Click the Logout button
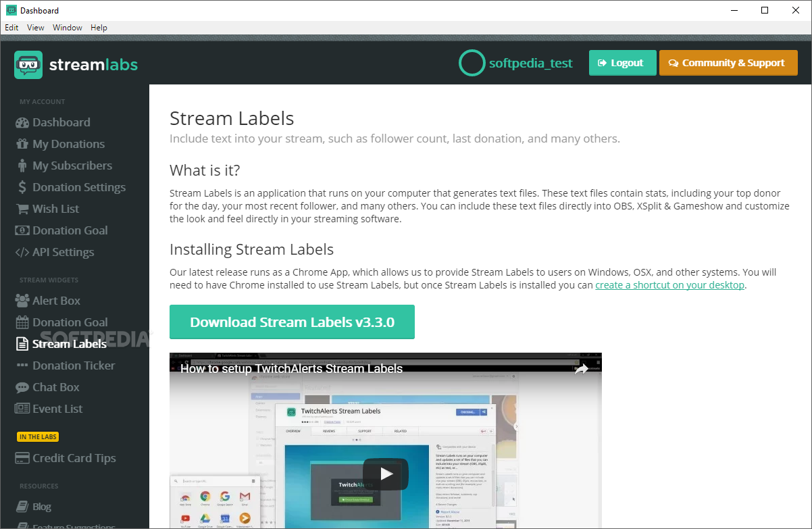This screenshot has height=529, width=812. 622,63
